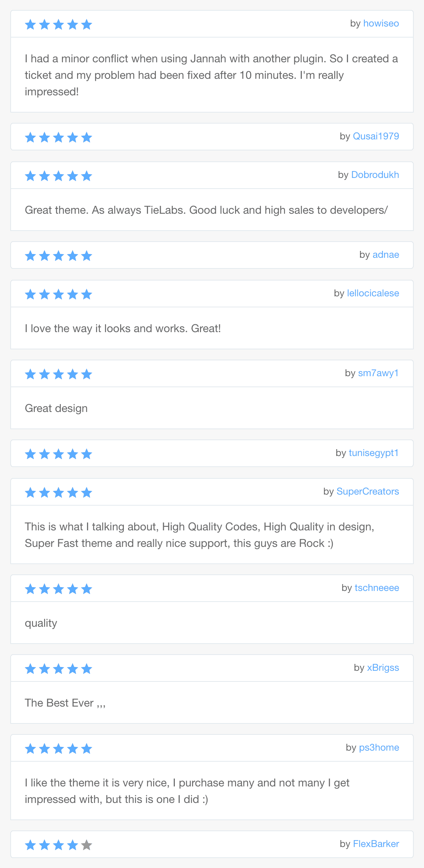424x868 pixels.
Task: Open tschneeee's profile link
Action: click(x=377, y=588)
